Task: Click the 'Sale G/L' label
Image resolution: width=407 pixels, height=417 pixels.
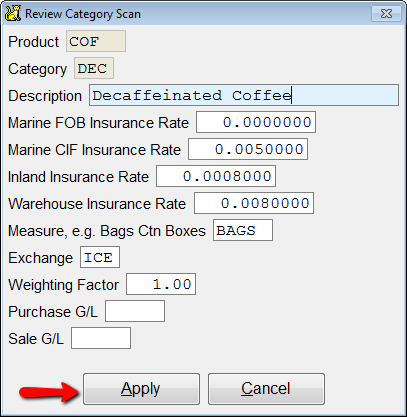Action: (x=36, y=339)
